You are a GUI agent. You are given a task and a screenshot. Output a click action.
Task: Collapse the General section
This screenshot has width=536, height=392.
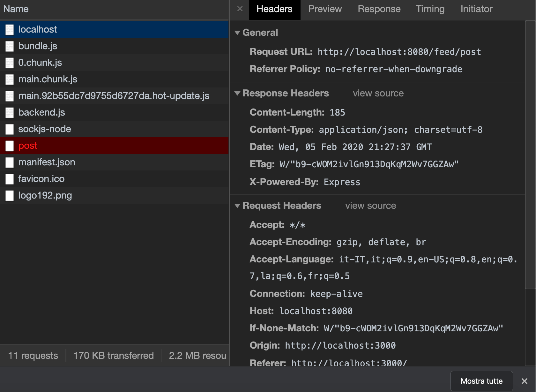tap(237, 33)
